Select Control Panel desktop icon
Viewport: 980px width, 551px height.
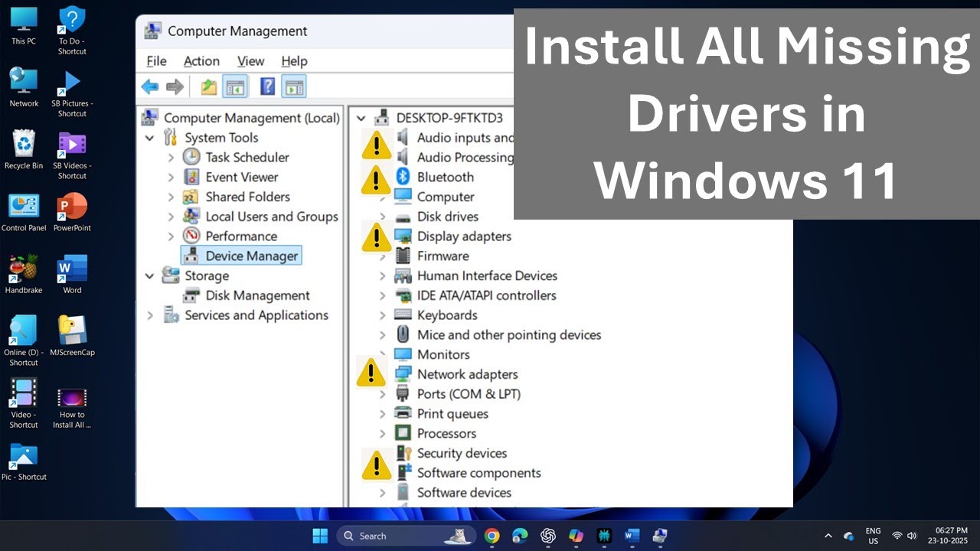click(x=24, y=213)
